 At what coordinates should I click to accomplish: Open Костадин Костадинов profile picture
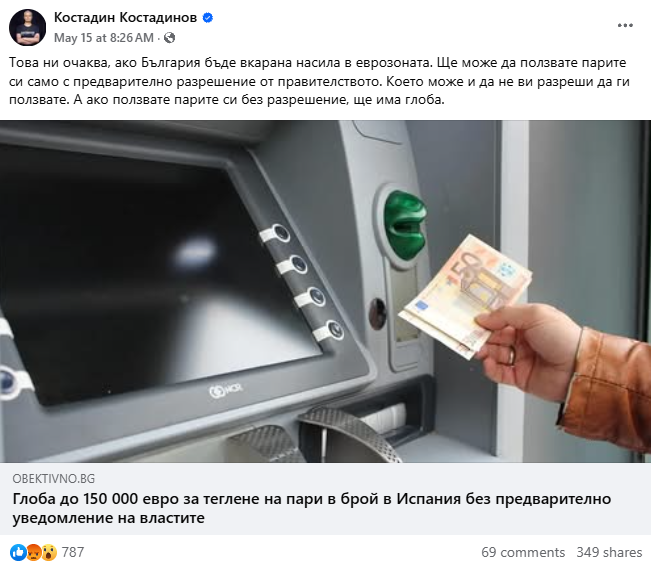(27, 27)
